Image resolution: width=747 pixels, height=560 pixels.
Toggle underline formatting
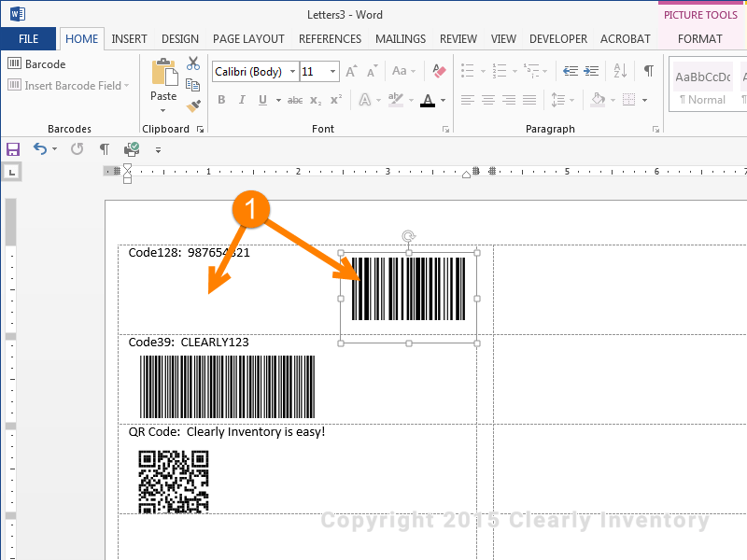[x=262, y=100]
